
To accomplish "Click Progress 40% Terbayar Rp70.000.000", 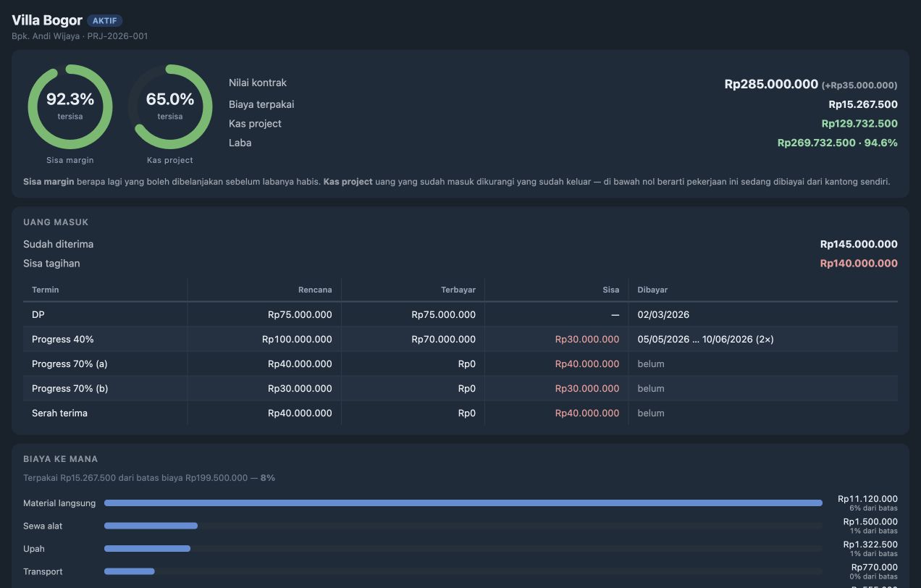I will pyautogui.click(x=444, y=340).
